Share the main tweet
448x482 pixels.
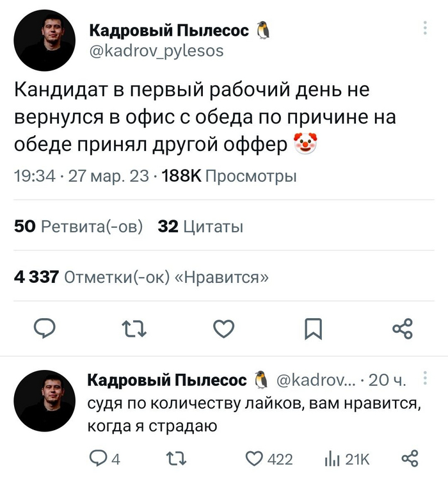403,330
